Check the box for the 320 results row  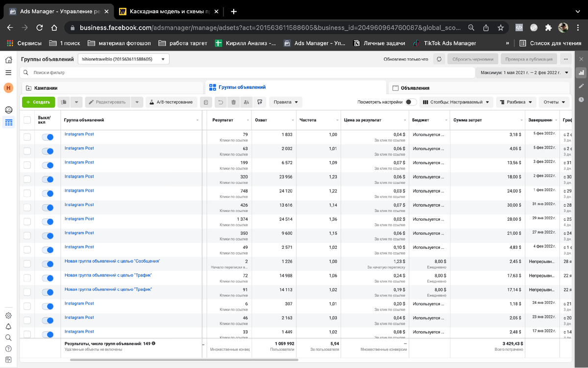coord(27,180)
